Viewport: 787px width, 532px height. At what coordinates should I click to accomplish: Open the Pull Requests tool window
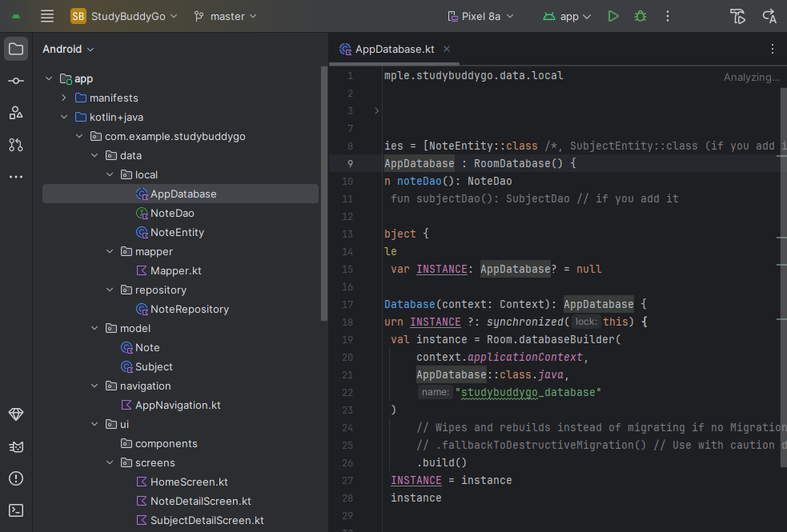pos(16,145)
